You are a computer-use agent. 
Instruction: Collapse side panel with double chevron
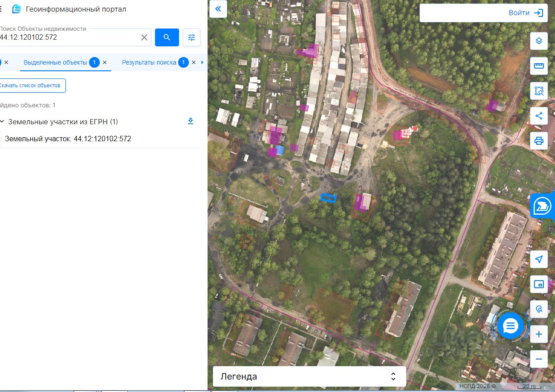(x=218, y=8)
